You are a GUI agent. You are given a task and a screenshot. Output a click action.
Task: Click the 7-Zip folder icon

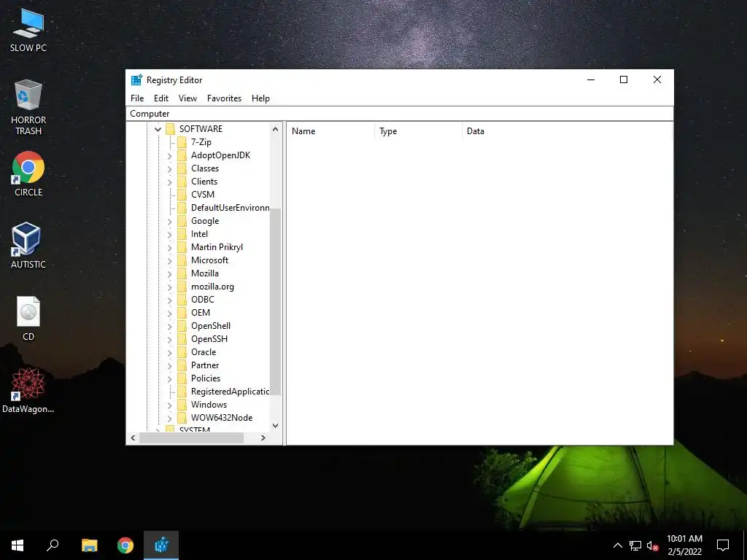click(182, 142)
